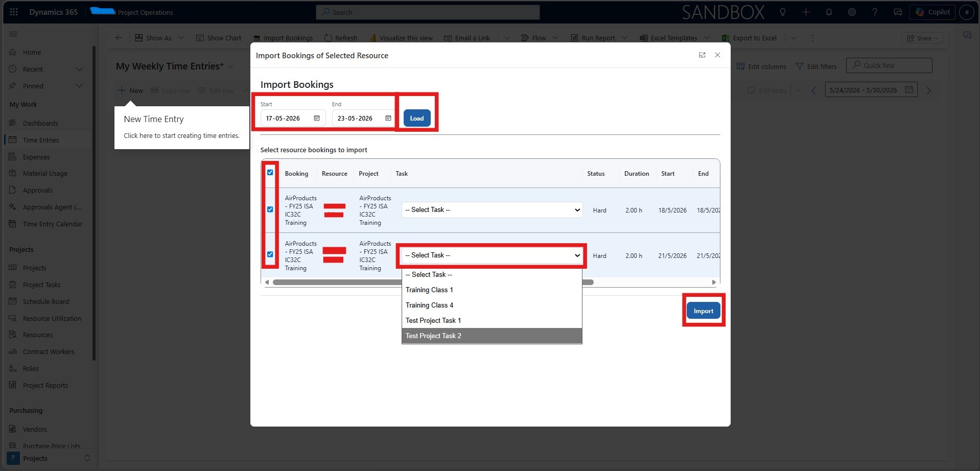
Task: Click the Import button
Action: tap(704, 311)
